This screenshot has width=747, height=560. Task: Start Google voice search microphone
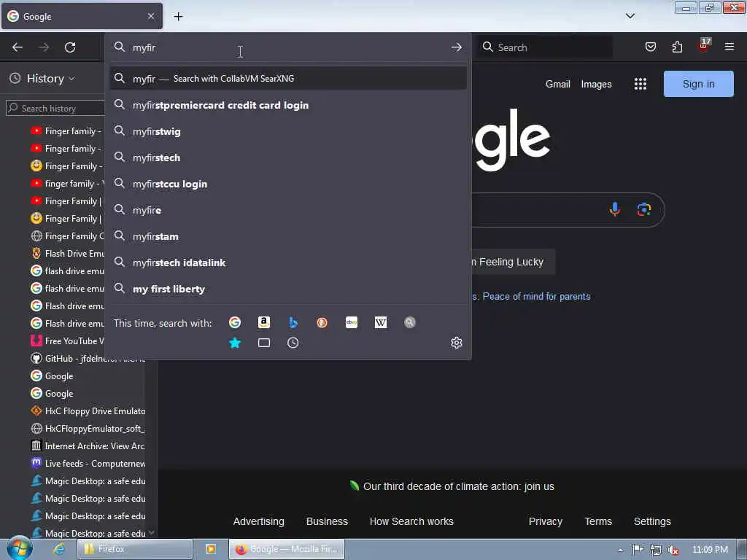coord(615,209)
